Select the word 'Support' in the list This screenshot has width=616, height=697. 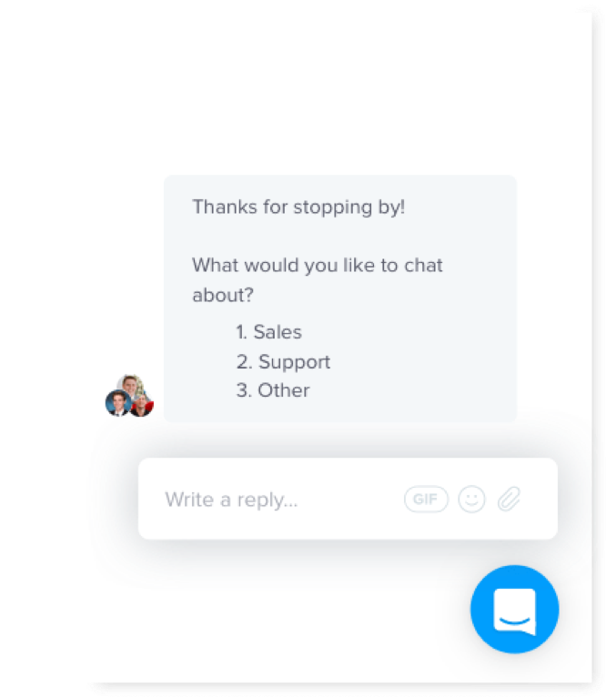tap(294, 362)
